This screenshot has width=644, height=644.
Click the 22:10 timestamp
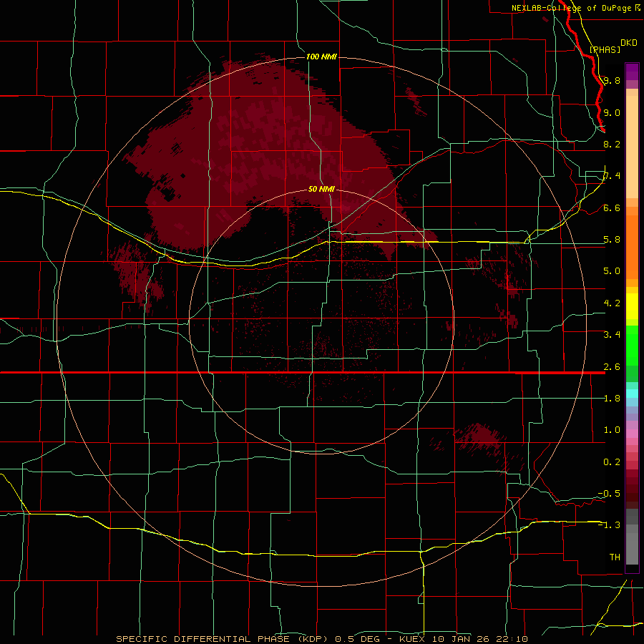click(x=511, y=639)
